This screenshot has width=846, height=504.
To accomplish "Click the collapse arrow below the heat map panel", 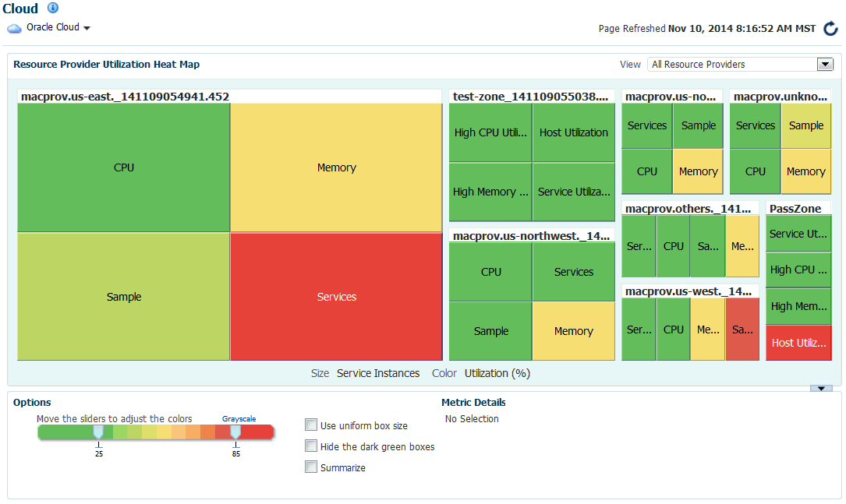I will [x=821, y=387].
